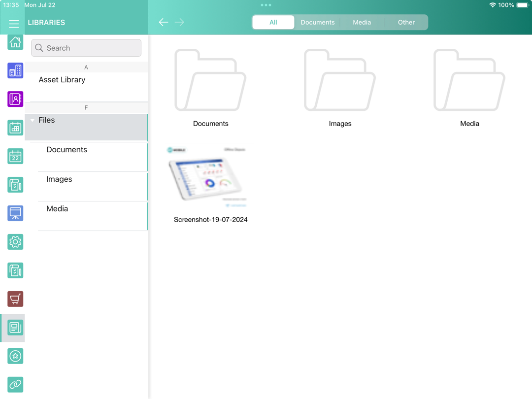
Task: Collapse the Files tree triangle
Action: [33, 120]
